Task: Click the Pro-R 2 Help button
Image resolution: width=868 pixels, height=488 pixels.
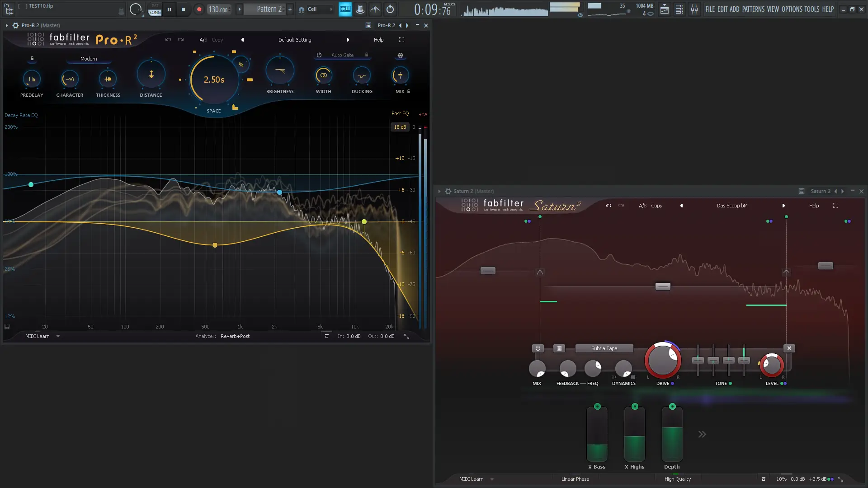Action: tap(378, 40)
